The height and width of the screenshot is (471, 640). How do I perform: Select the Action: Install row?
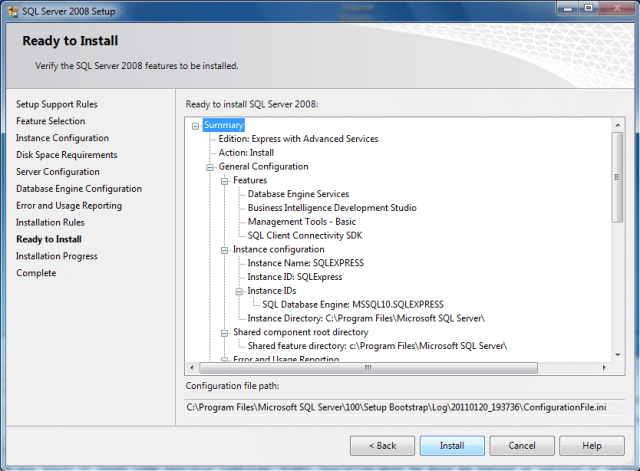coord(246,153)
